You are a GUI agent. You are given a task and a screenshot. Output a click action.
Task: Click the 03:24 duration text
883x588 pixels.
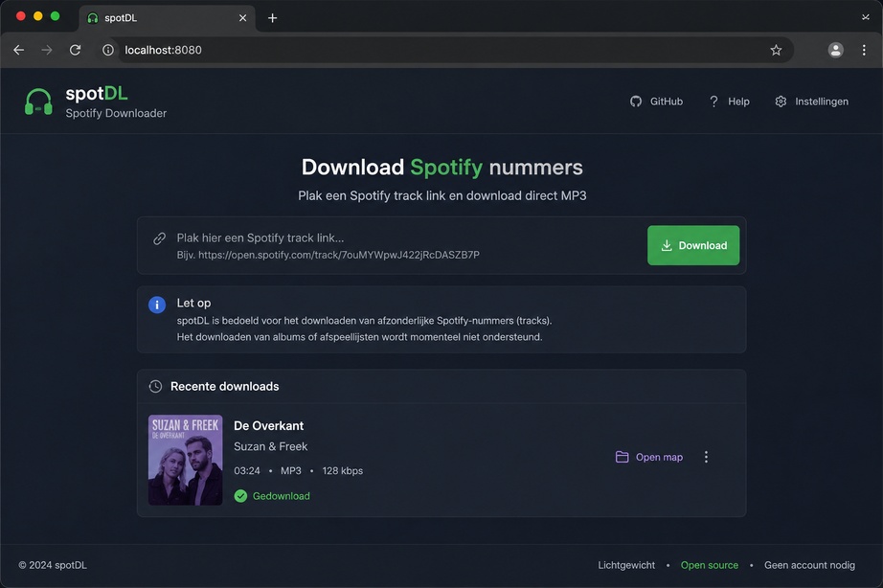click(x=247, y=470)
